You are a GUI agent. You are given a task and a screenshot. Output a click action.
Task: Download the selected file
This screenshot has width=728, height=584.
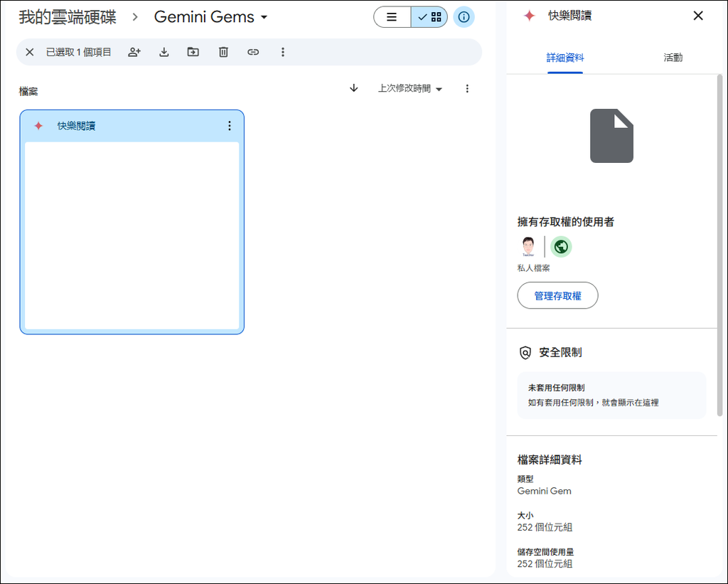(164, 52)
